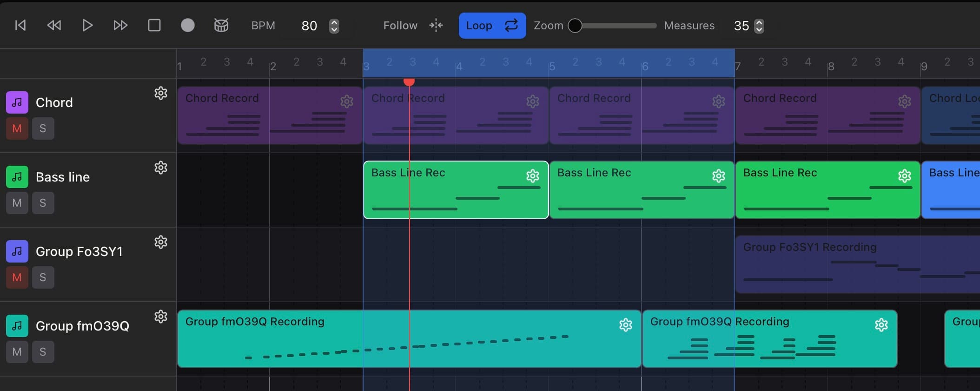Solo the Group Fo3SY1 track
Screen dimensions: 980x391
[x=43, y=277]
